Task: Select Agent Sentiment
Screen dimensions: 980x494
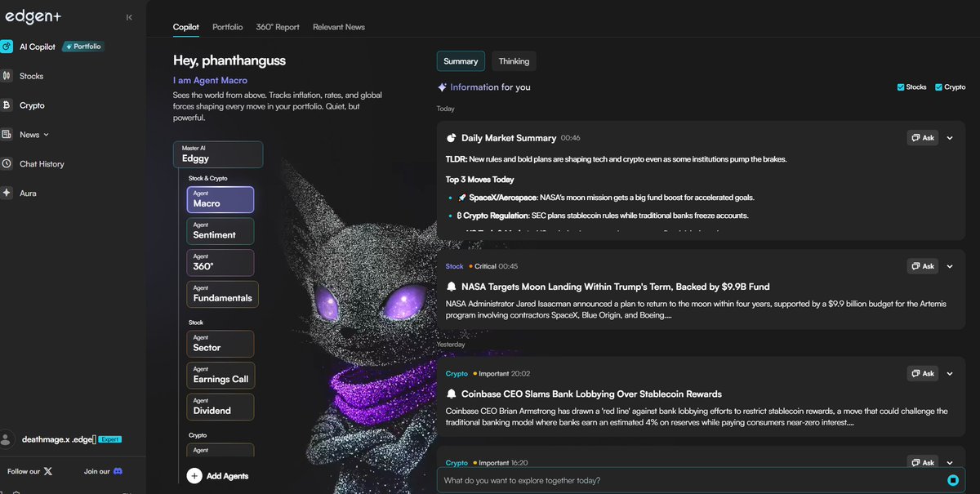Action: click(220, 231)
